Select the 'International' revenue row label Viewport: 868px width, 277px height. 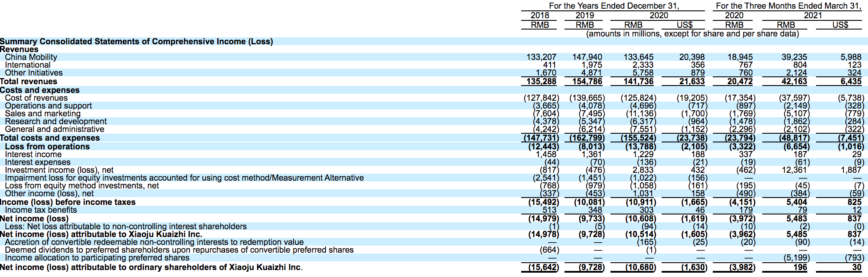click(28, 65)
